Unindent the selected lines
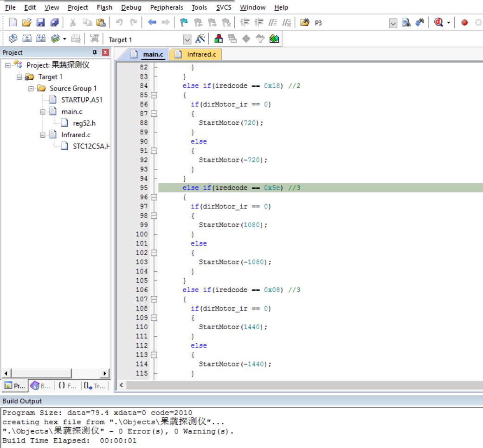The image size is (483, 448). pos(259,22)
